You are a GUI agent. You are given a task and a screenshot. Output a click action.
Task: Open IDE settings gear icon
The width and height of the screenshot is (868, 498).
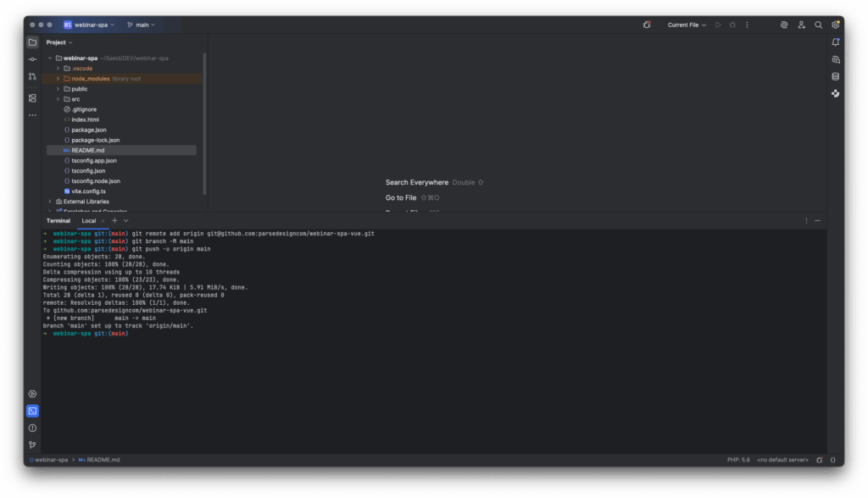coord(836,25)
